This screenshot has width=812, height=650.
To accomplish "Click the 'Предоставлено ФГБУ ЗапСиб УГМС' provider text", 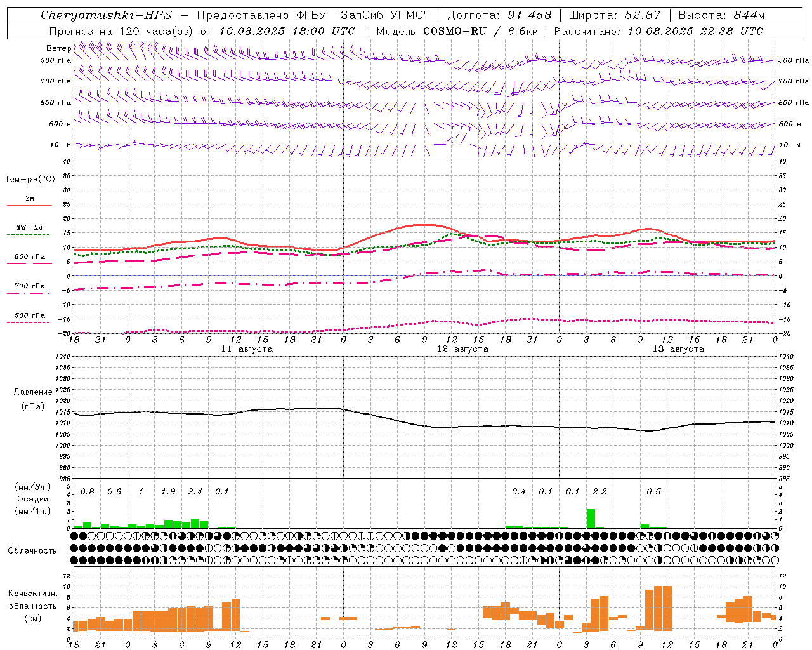I will 313,15.
